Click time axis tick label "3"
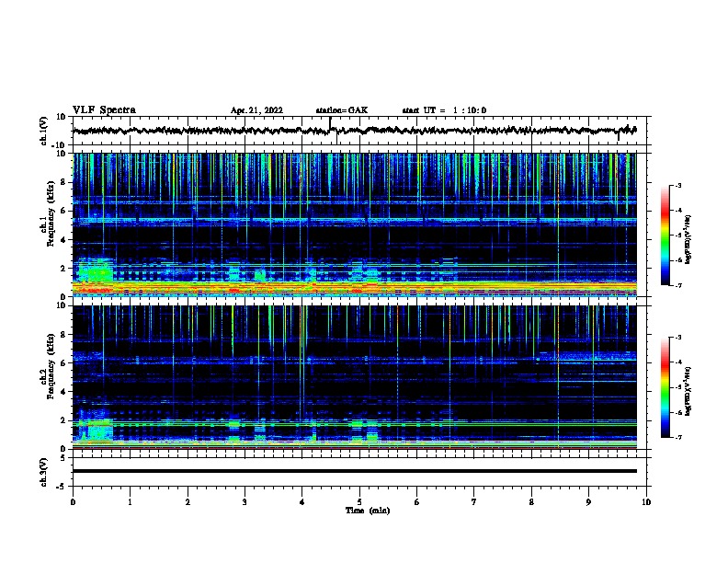This screenshot has height=563, width=728. click(245, 501)
